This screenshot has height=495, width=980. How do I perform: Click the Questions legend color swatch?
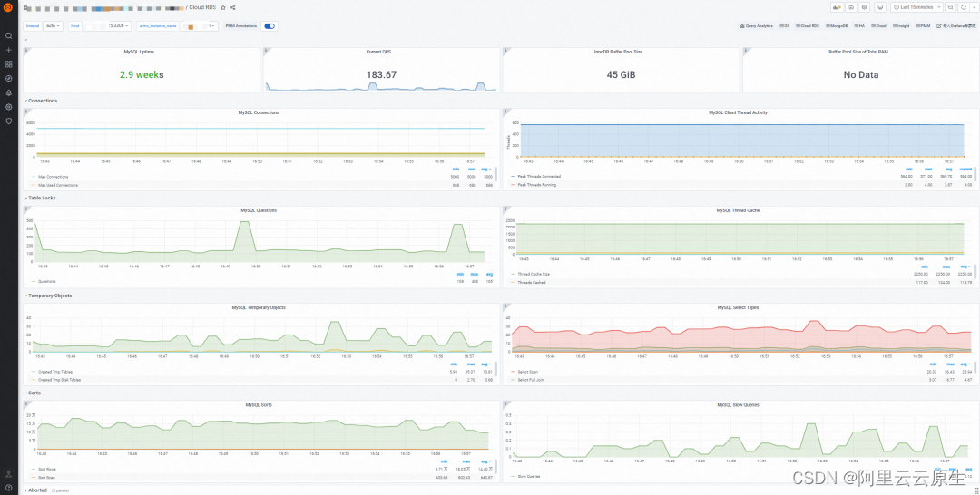(x=34, y=282)
